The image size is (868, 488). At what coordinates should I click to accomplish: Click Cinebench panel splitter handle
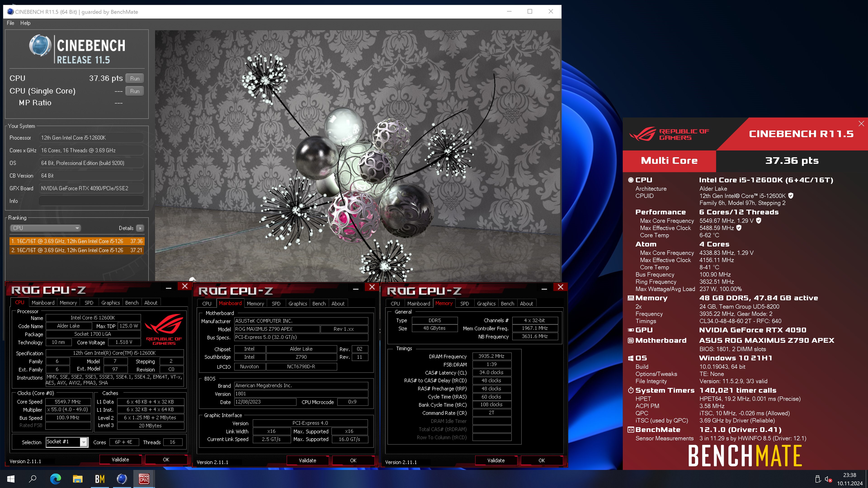point(152,183)
